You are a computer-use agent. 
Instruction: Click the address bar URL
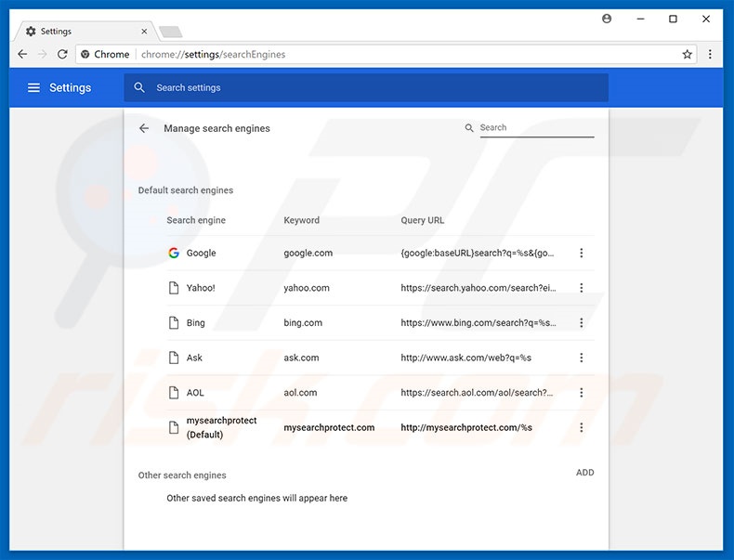213,54
